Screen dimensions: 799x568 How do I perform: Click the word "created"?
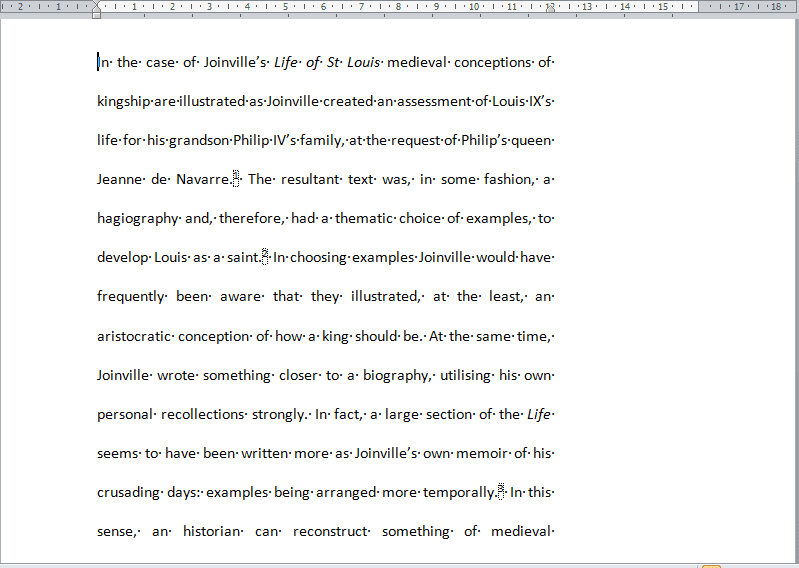tap(348, 101)
